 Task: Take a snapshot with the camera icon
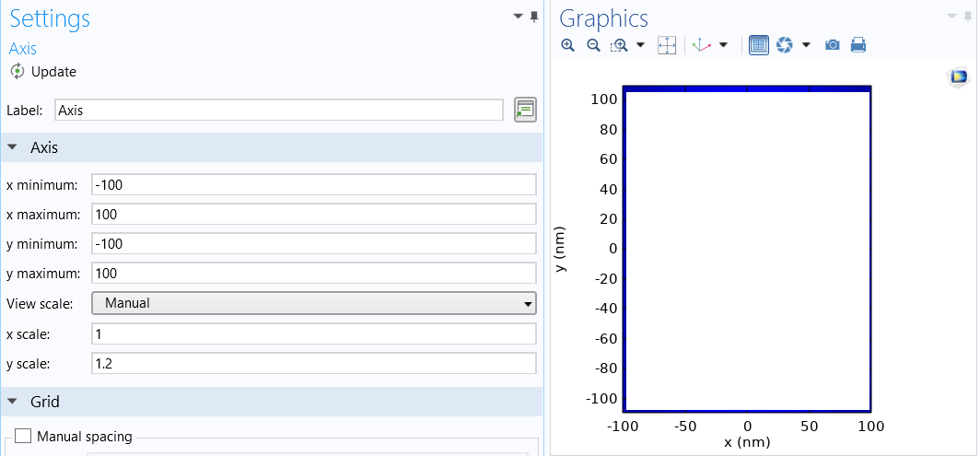coord(833,45)
